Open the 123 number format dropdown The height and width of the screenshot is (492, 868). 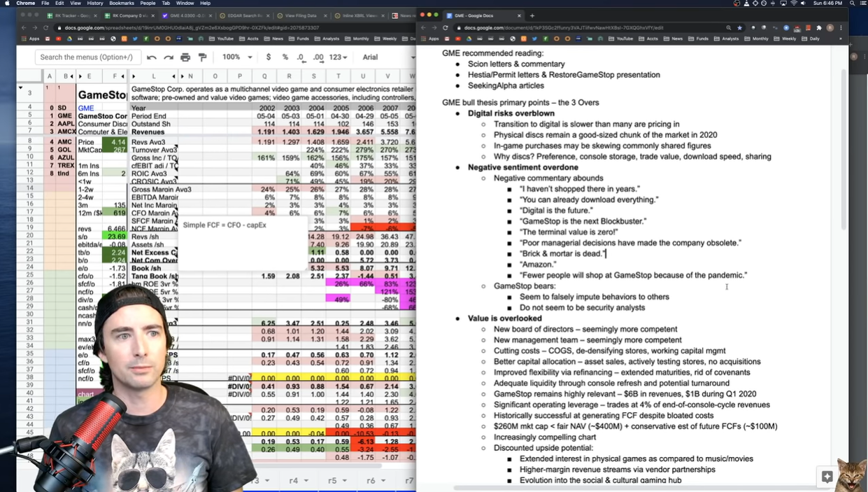[339, 57]
